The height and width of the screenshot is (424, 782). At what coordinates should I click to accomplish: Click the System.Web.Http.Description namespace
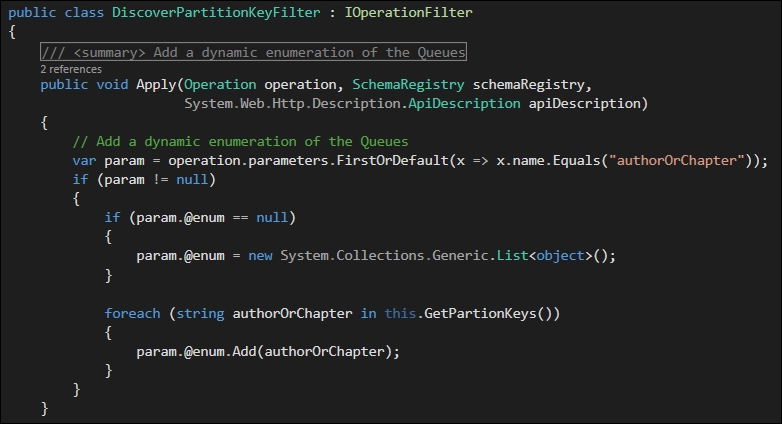click(x=292, y=103)
